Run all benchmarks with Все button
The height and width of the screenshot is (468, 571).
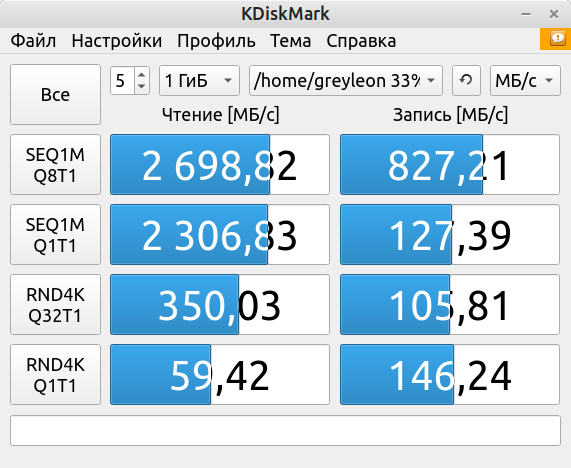(x=55, y=95)
